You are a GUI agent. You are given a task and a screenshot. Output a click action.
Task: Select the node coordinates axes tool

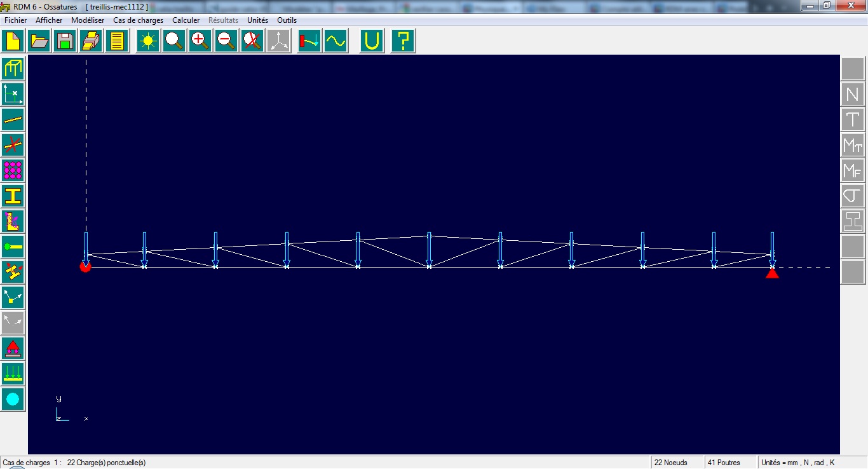(x=13, y=94)
